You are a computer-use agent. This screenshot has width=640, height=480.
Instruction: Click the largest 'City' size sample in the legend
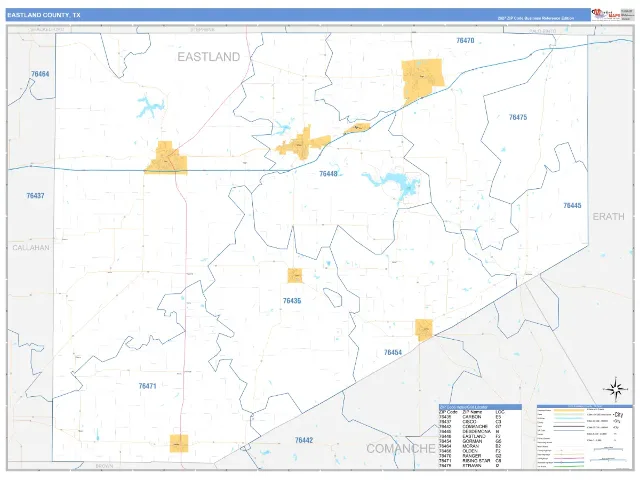pyautogui.click(x=619, y=415)
